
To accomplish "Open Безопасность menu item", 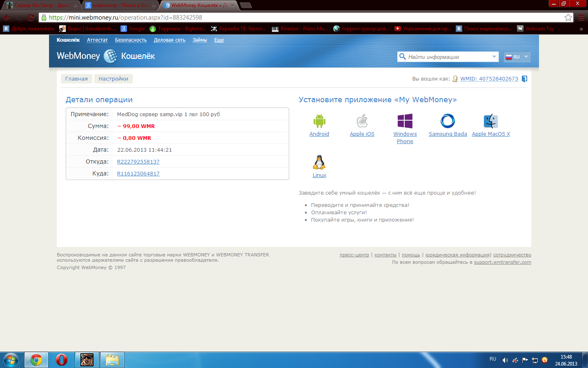I will tap(131, 40).
